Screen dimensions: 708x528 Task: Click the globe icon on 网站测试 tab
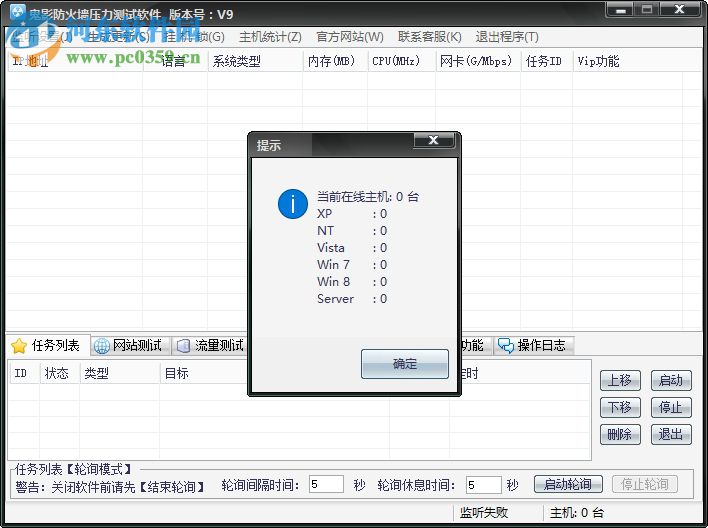pos(102,346)
